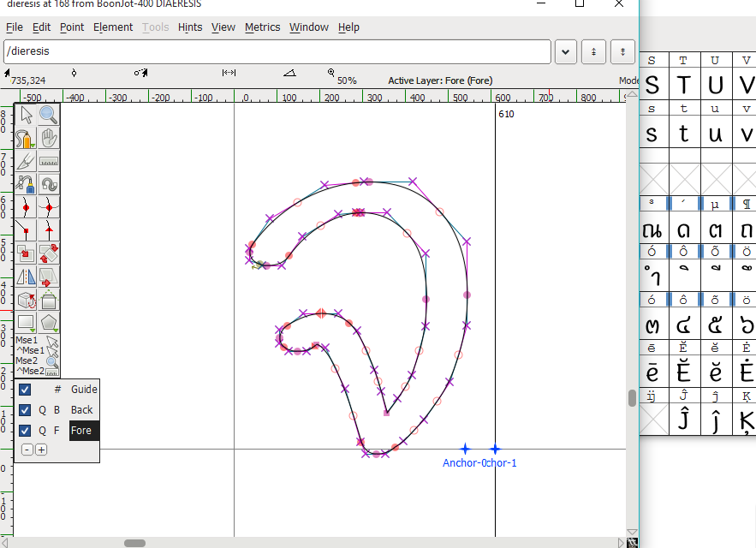Viewport: 756px width, 548px height.
Task: Select the 3D Rotate tool
Action: pyautogui.click(x=26, y=300)
